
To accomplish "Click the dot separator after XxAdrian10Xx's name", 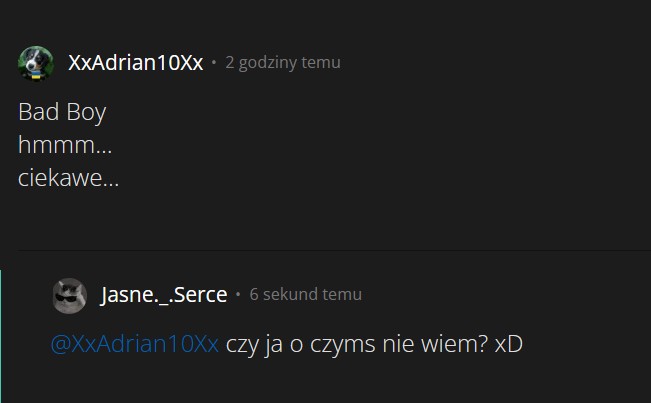I will [x=214, y=63].
